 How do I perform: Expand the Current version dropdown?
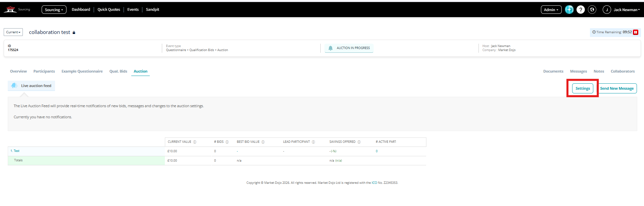pyautogui.click(x=13, y=32)
